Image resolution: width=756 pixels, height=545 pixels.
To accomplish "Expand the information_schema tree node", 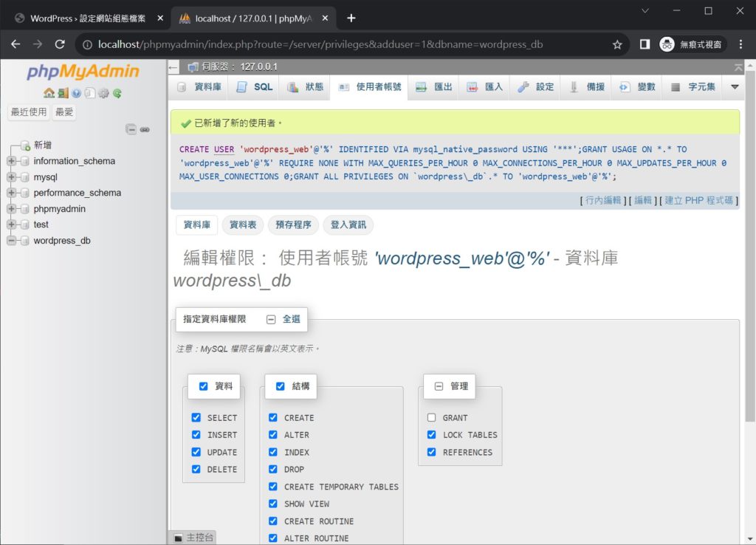I will [11, 161].
